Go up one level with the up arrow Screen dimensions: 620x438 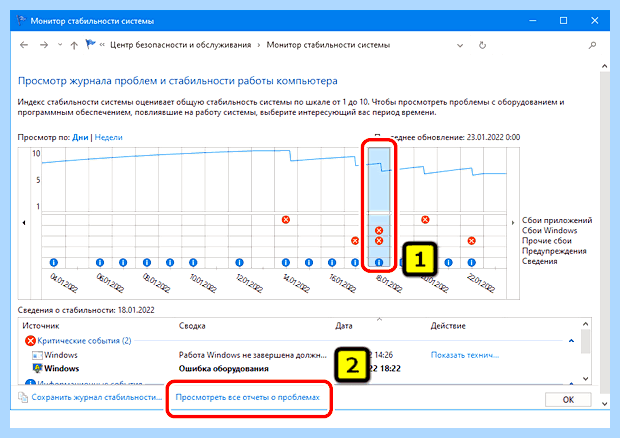click(x=74, y=45)
